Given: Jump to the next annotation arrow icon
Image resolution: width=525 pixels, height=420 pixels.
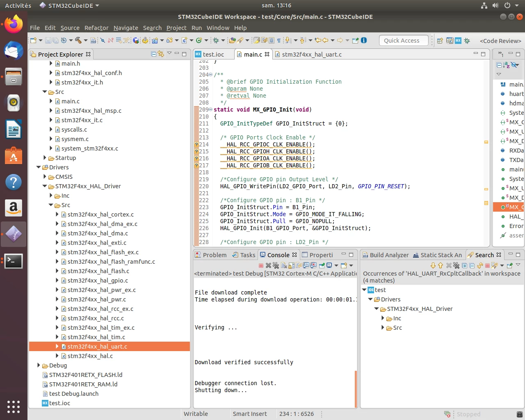Looking at the screenshot, I should click(288, 40).
